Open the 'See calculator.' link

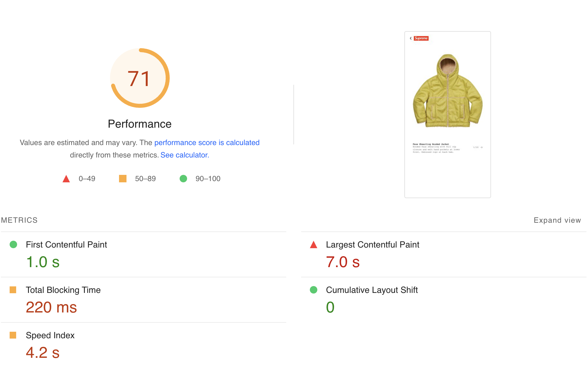click(185, 155)
